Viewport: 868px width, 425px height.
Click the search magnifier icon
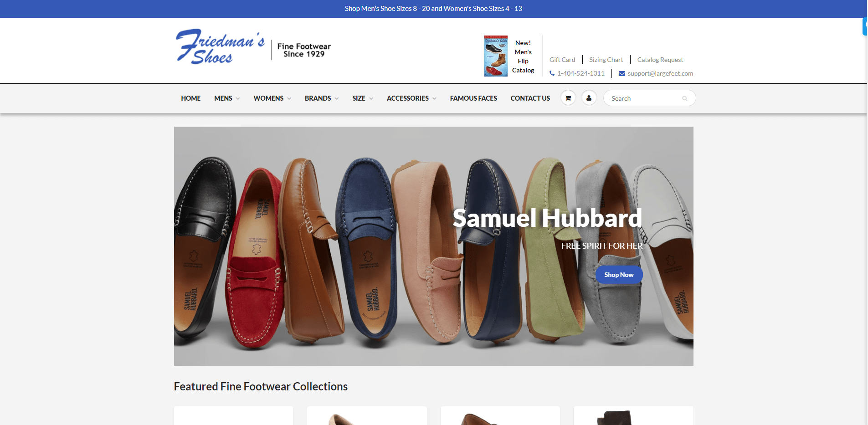click(684, 98)
